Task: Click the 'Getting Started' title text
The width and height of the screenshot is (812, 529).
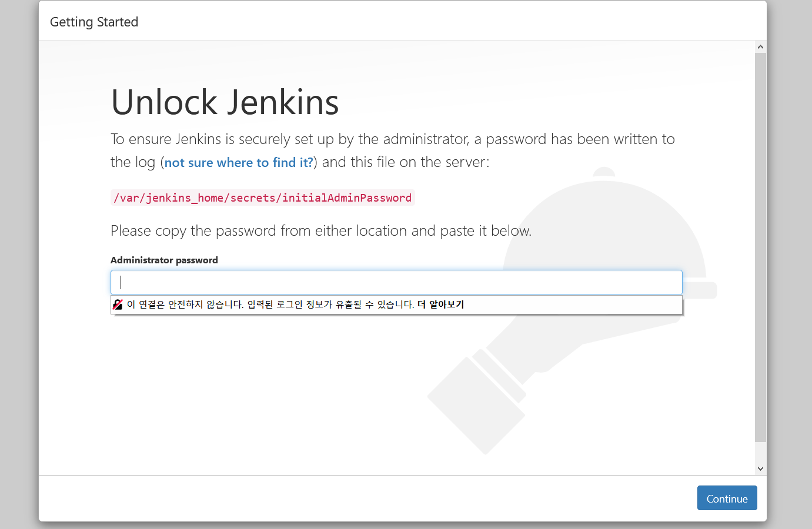Action: point(94,22)
